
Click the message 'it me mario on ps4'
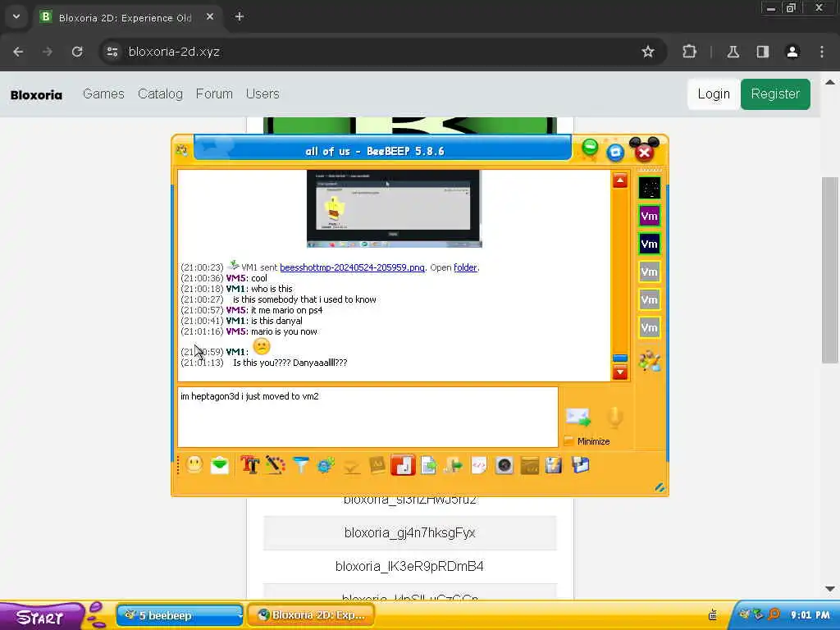pyautogui.click(x=286, y=310)
